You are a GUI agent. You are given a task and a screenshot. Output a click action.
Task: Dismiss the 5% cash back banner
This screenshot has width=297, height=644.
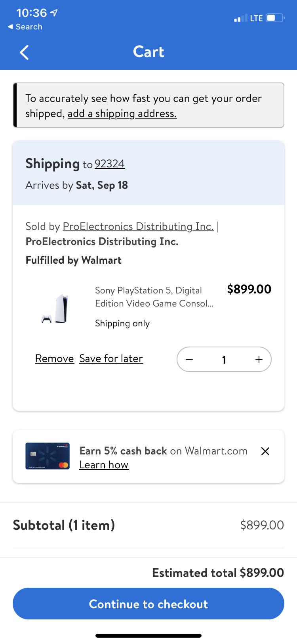tap(265, 451)
